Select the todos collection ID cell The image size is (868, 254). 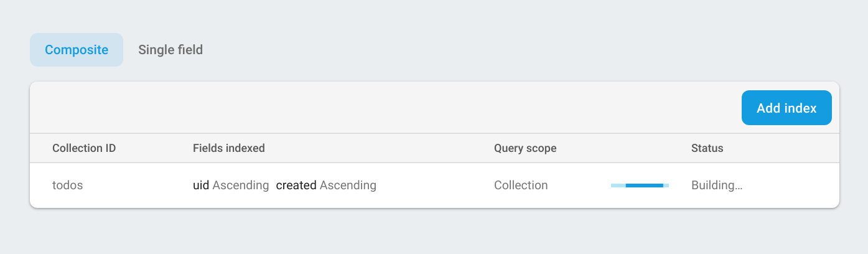pos(68,185)
